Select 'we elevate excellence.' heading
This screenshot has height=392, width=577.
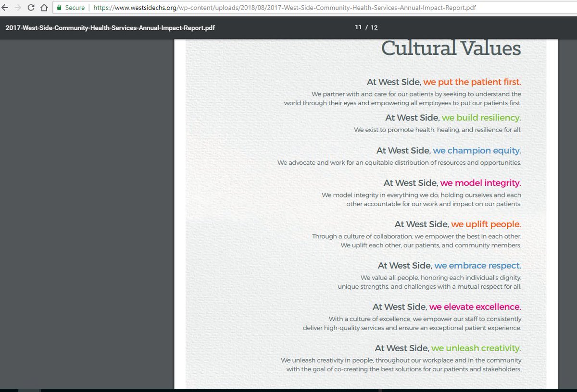click(x=475, y=306)
